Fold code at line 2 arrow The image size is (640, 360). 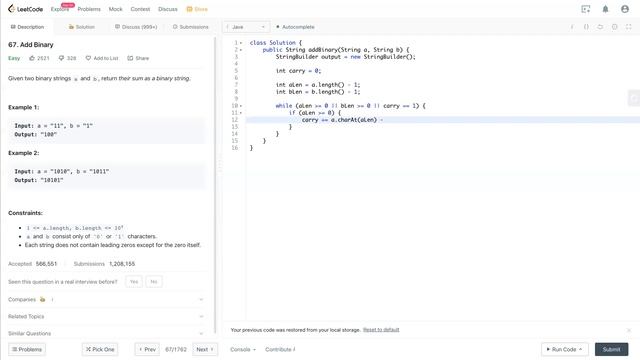click(241, 50)
